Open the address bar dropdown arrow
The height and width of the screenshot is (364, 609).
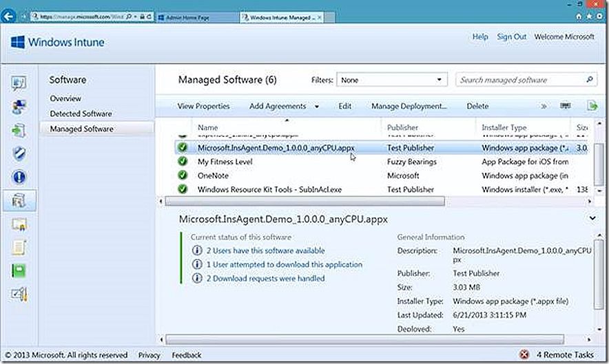coord(135,17)
